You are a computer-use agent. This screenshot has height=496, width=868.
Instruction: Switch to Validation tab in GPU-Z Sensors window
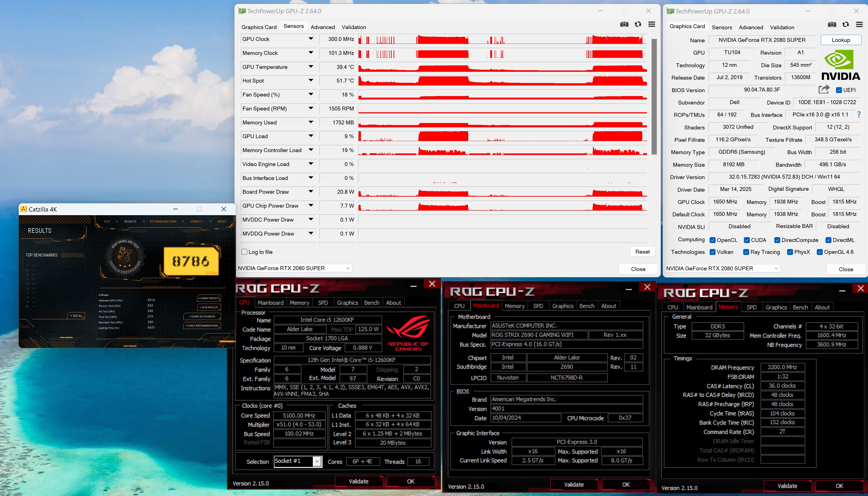click(354, 27)
